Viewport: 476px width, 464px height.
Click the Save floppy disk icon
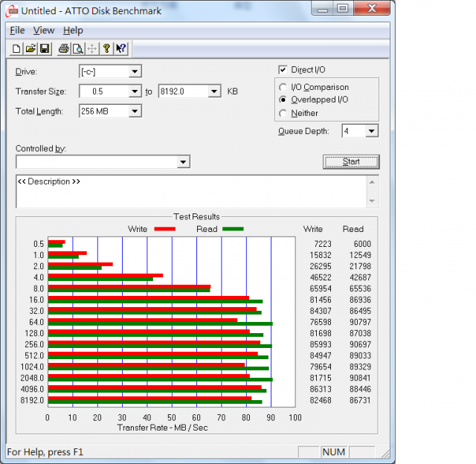point(45,48)
